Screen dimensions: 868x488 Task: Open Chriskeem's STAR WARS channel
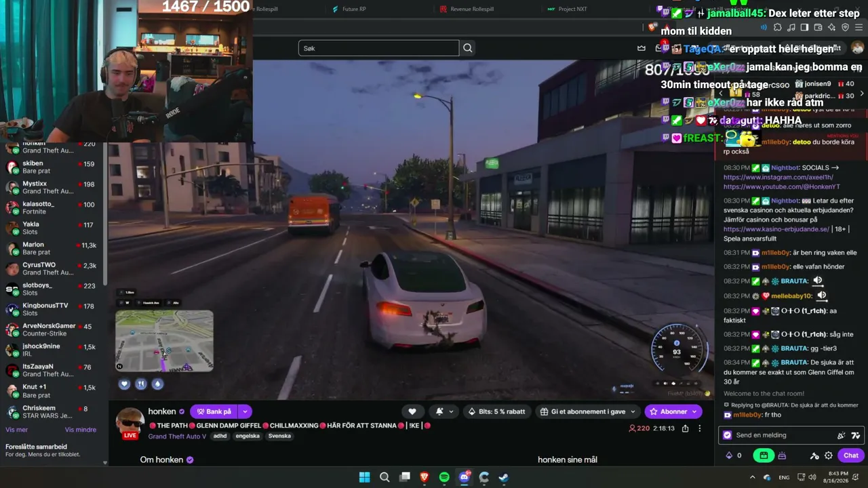[x=53, y=411]
